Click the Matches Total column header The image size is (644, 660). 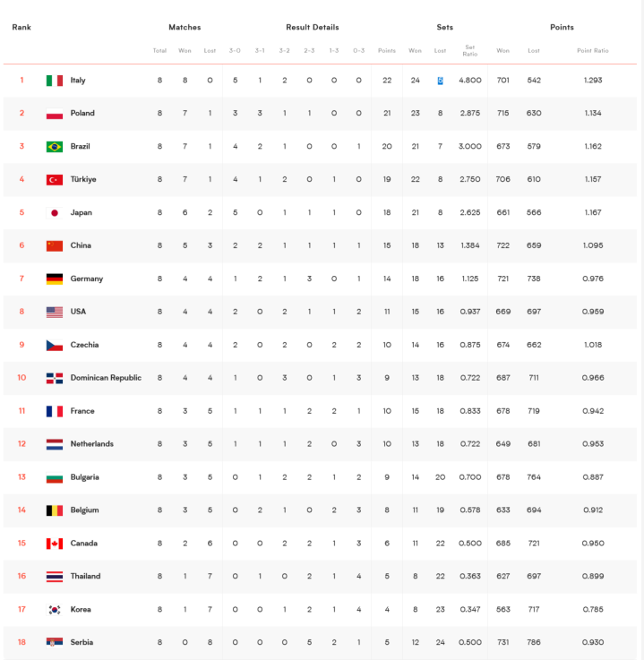[159, 50]
